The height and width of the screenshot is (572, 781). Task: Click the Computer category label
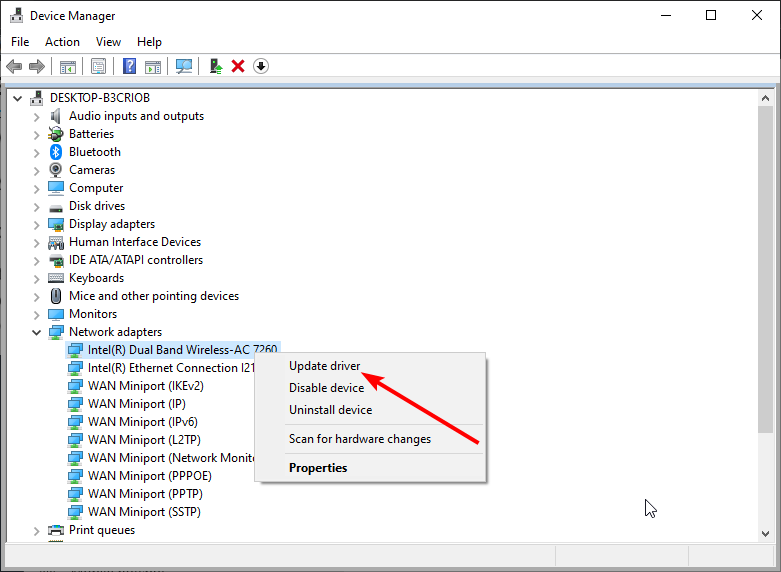click(x=96, y=188)
